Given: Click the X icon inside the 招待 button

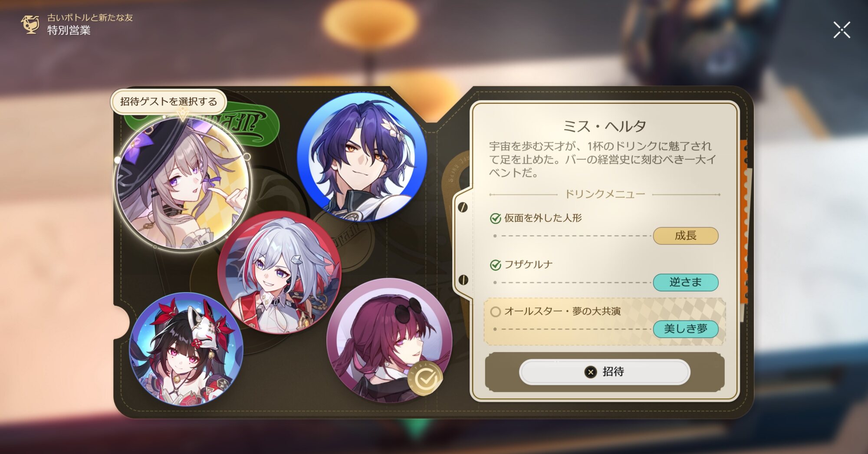Looking at the screenshot, I should tap(590, 372).
